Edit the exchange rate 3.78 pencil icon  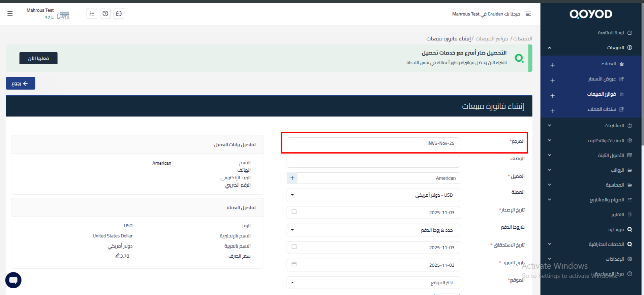click(117, 256)
